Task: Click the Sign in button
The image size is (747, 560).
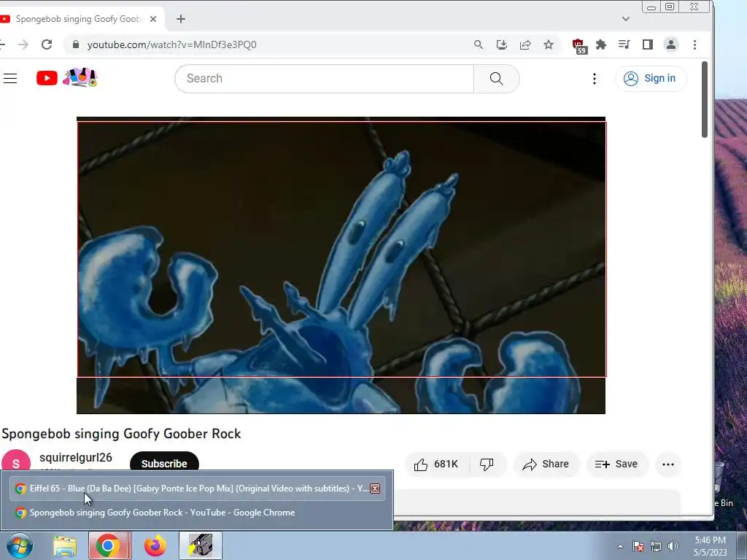Action: pos(651,79)
